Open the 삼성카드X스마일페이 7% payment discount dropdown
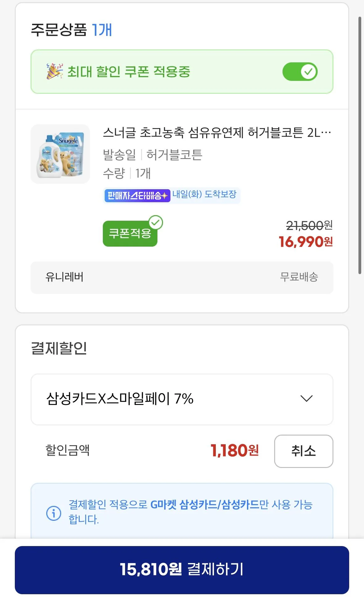The width and height of the screenshot is (364, 597). (x=182, y=399)
